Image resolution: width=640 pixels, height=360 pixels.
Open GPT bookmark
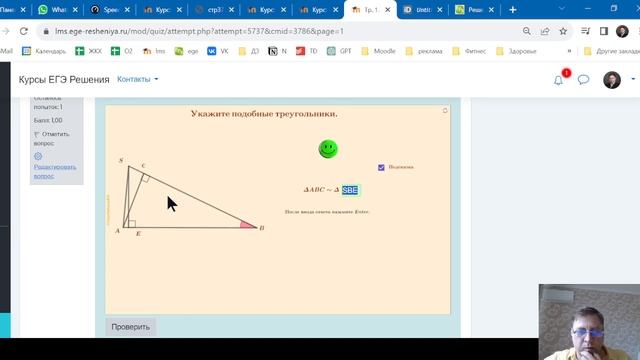pyautogui.click(x=339, y=51)
